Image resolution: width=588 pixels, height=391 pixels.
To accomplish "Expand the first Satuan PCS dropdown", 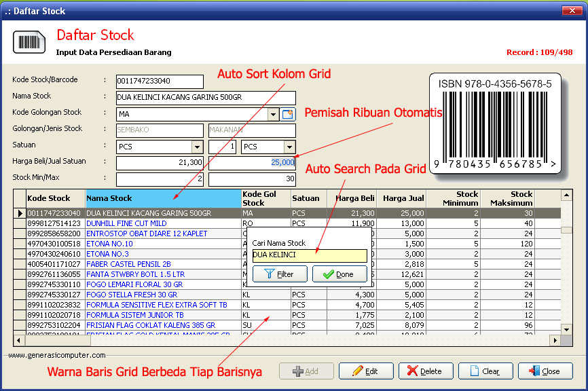I will click(x=197, y=147).
